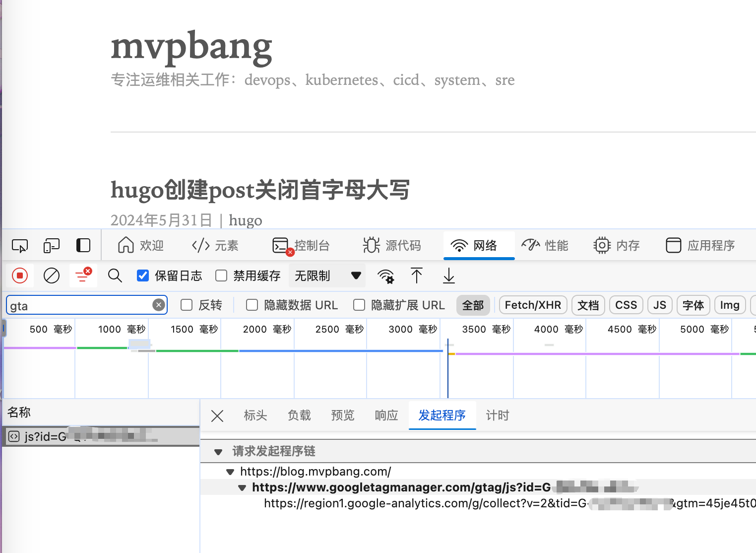This screenshot has height=553, width=756.
Task: Open the 应用程序 application tab
Action: [700, 245]
